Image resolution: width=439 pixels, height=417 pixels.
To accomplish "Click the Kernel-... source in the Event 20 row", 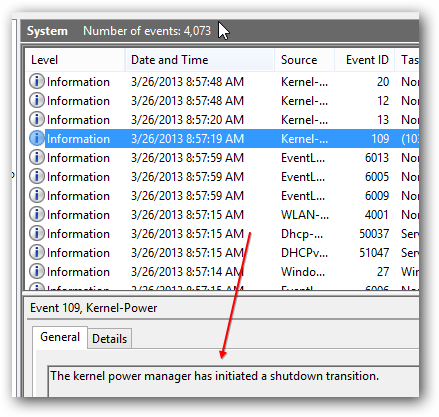I will click(x=304, y=82).
